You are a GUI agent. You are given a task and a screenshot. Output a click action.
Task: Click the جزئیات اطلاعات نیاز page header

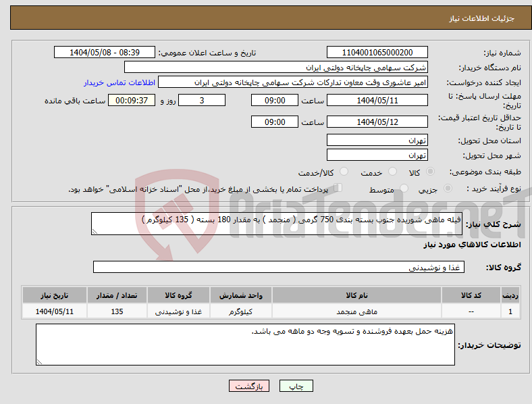pos(482,18)
